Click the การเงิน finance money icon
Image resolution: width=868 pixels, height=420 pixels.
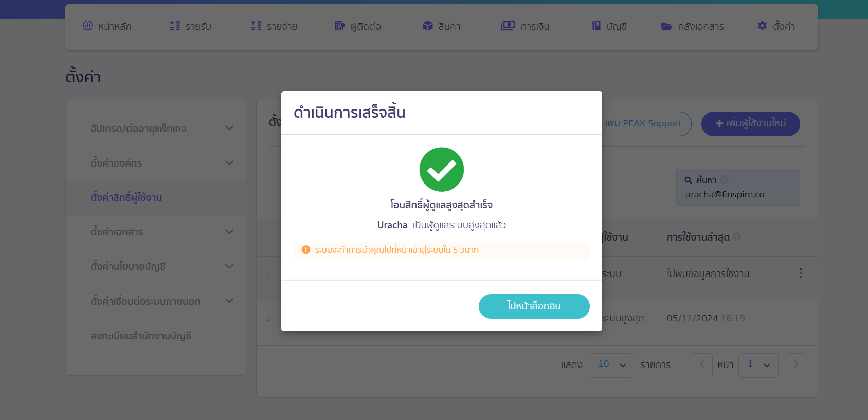(508, 26)
